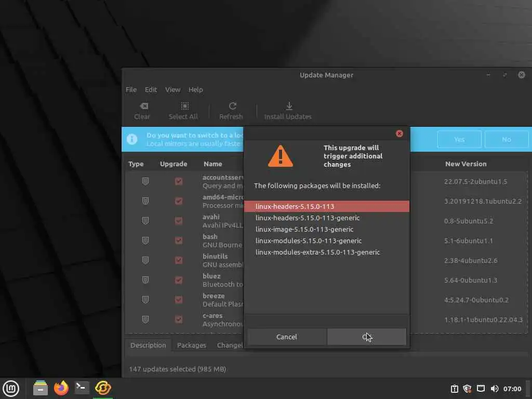The image size is (532, 399).
Task: Uncheck the bash upgrade checkbox
Action: 179,240
